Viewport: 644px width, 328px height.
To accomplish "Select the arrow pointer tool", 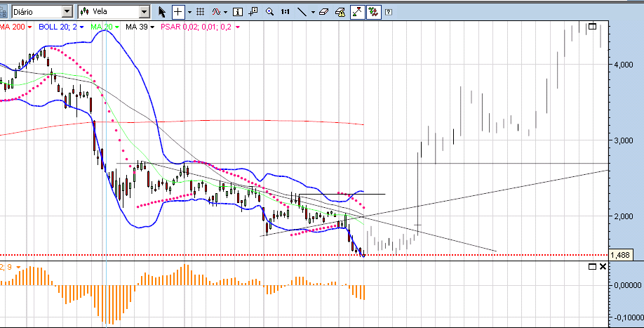I will [x=162, y=12].
